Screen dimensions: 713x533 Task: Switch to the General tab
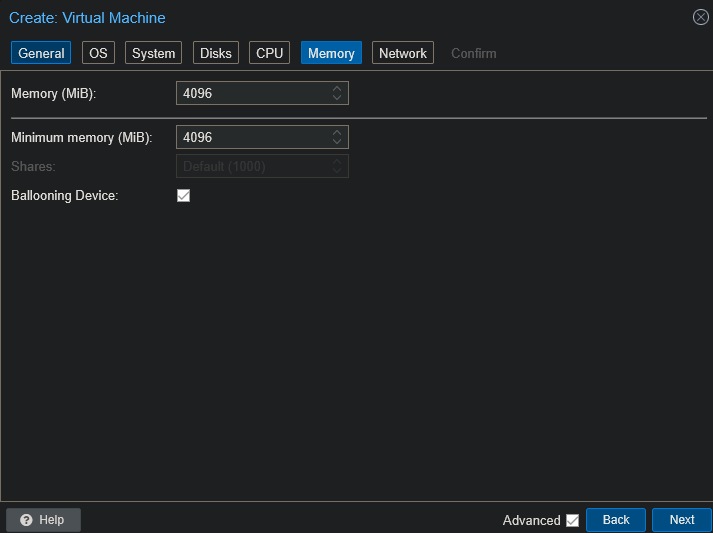coord(41,53)
